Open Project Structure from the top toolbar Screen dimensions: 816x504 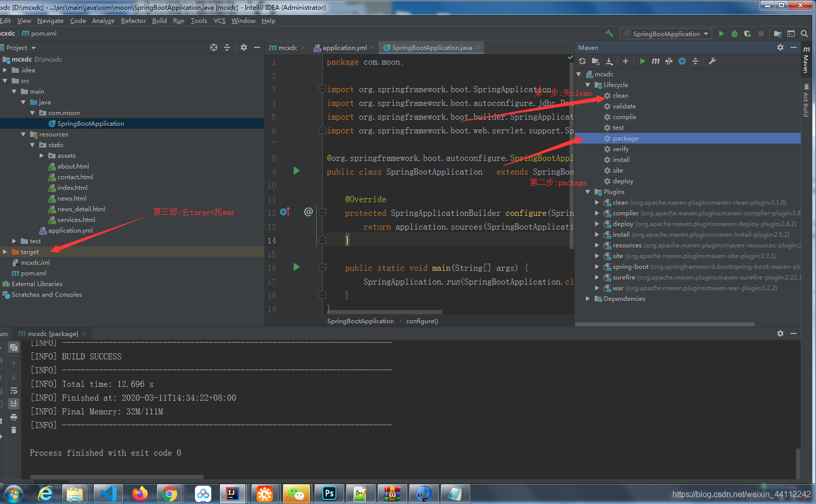pos(777,34)
